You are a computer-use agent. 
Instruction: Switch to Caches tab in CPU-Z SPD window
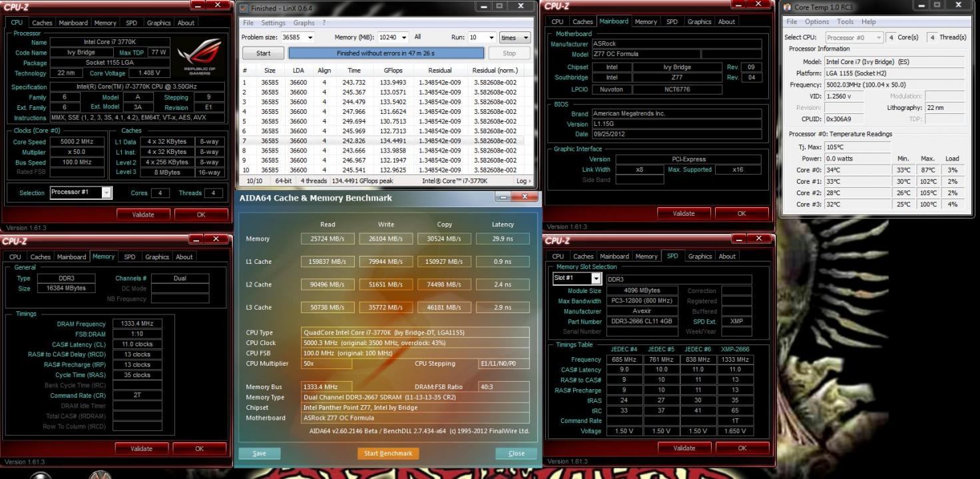coord(583,256)
